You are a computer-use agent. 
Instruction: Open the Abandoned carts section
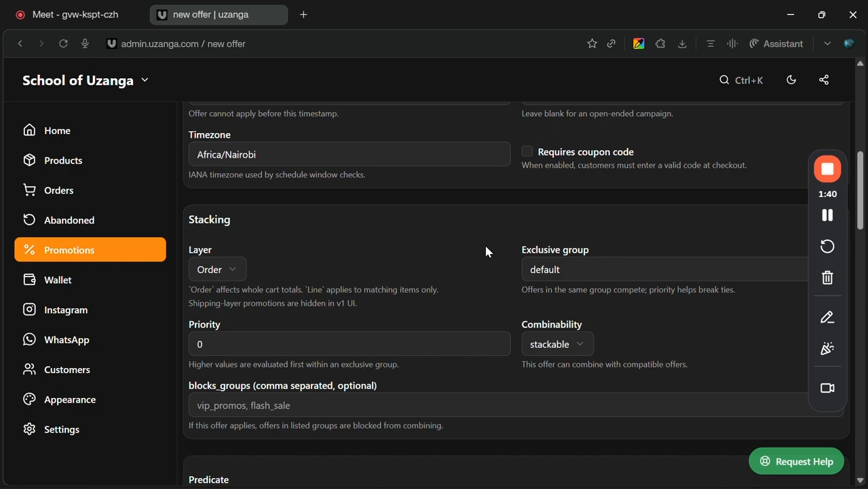(x=90, y=220)
